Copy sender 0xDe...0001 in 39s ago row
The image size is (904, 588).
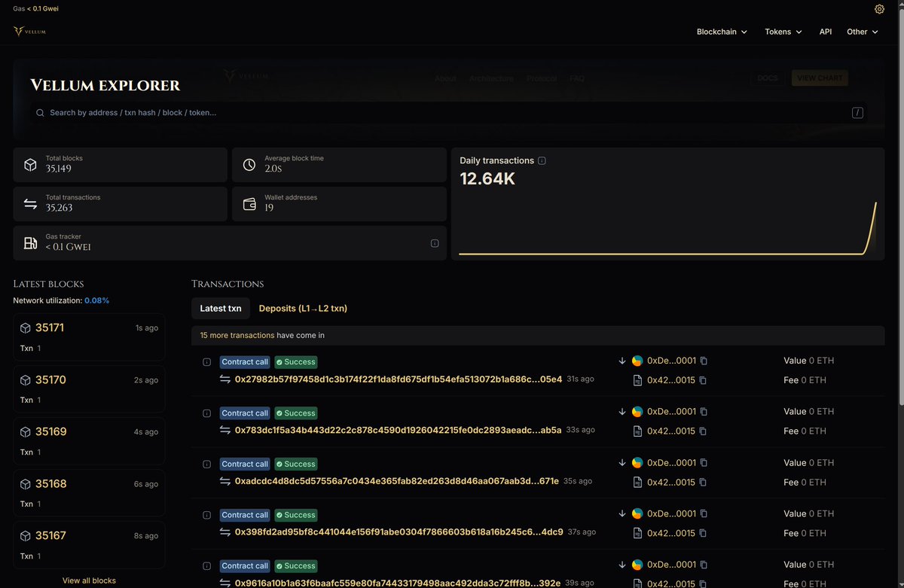704,565
